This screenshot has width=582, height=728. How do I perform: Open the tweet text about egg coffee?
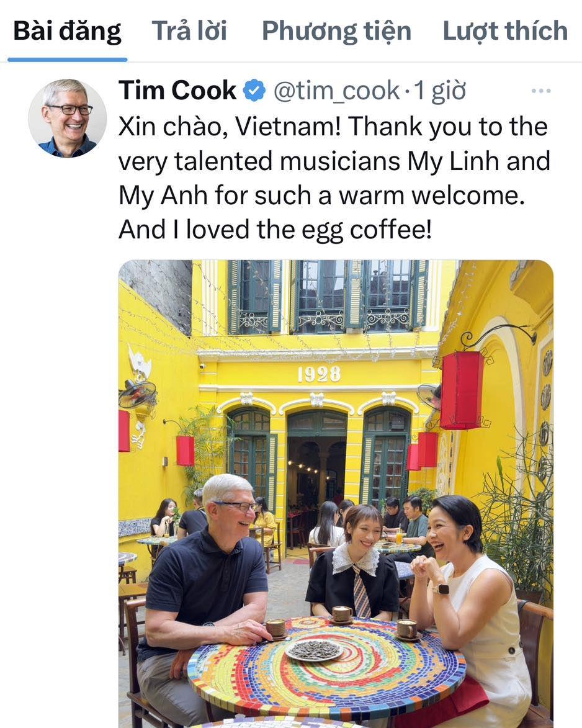pos(334,178)
